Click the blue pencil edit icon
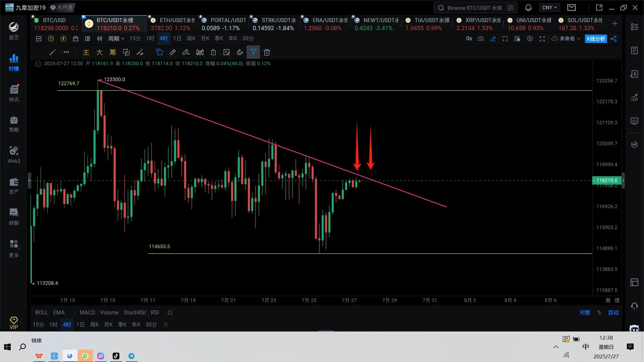 click(493, 39)
